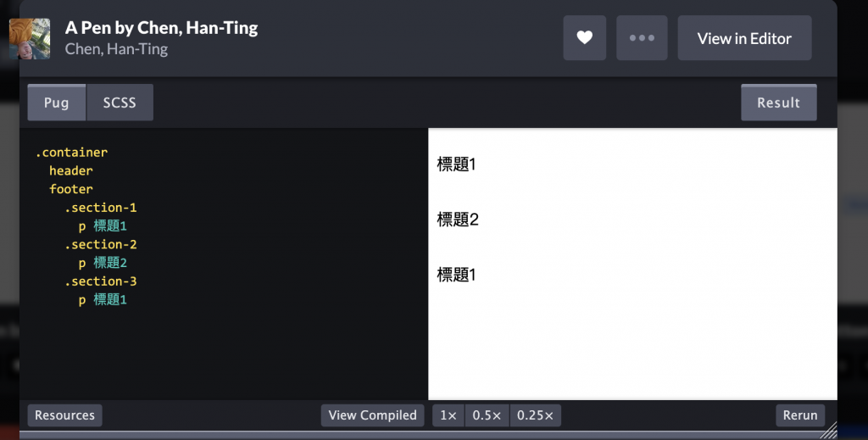Screen dimensions: 868x440
Task: Click the footer line in the code editor
Action: point(71,189)
